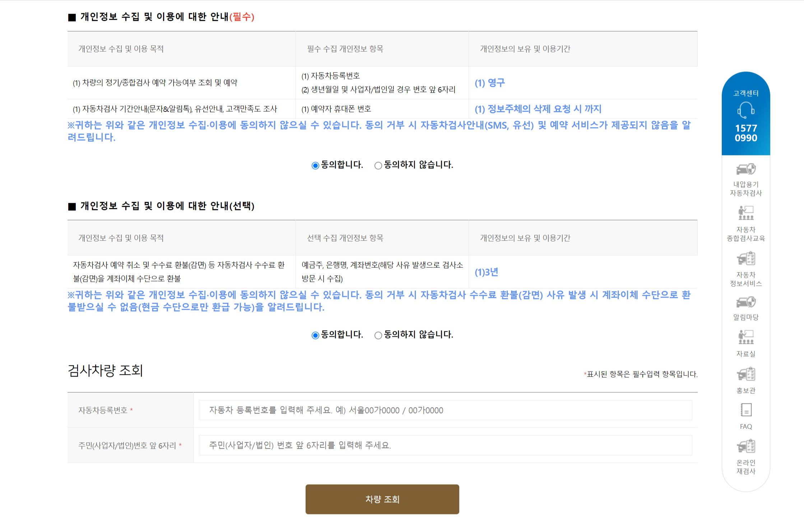Click the 주민(사업자/법인)번호 앞 6자리 input field
Image resolution: width=804 pixels, height=532 pixels.
tap(445, 445)
